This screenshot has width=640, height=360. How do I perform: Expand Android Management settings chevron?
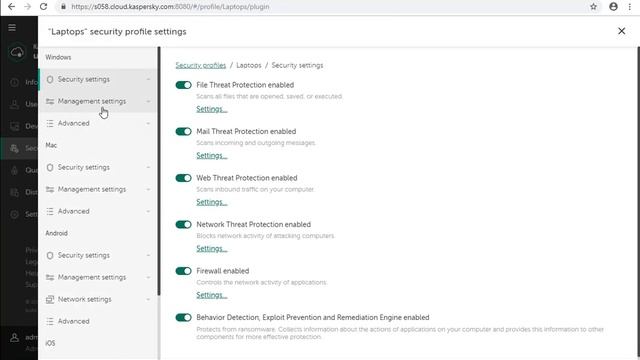148,278
